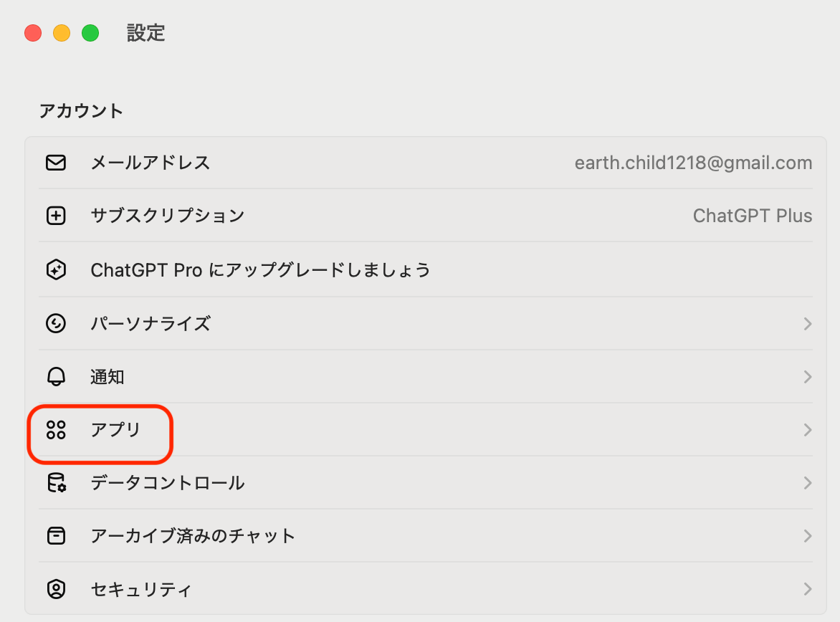
Task: Click the sparkle hexagon upgrade icon
Action: (56, 270)
